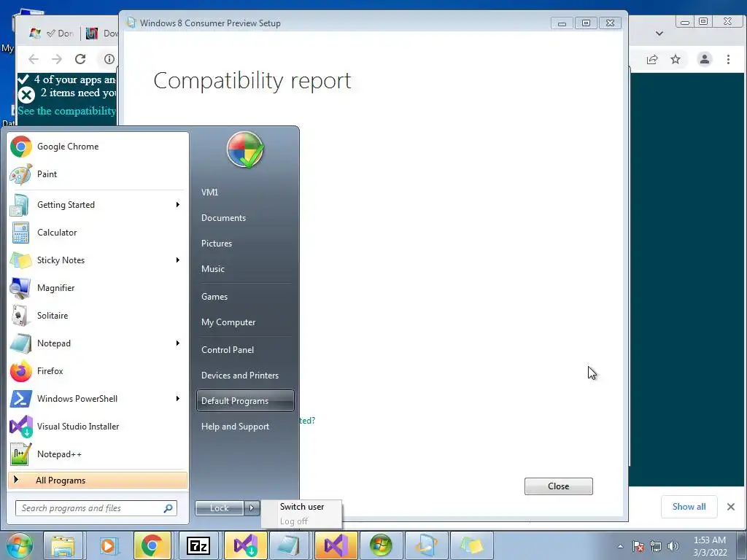Open Getting Started in the Start menu
This screenshot has width=747, height=560.
[98, 205]
